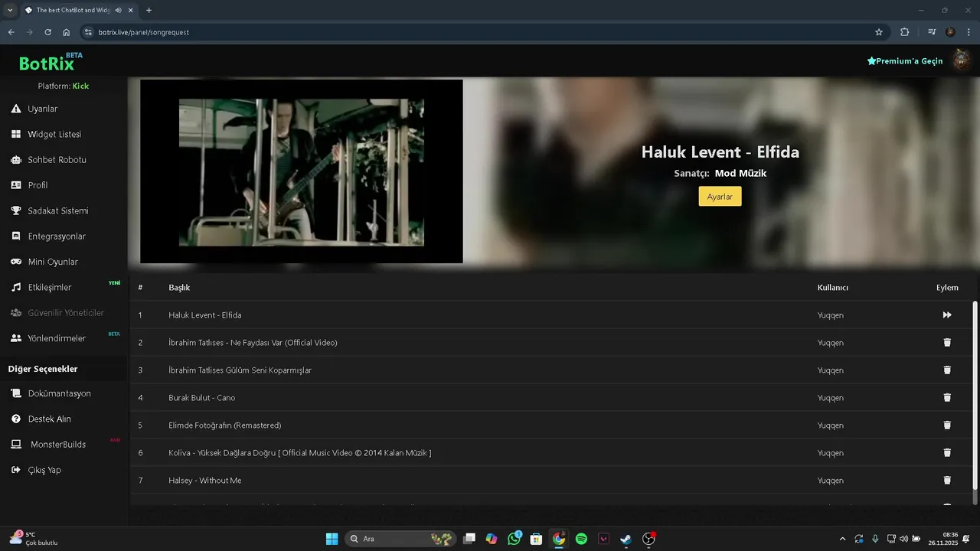Click the Başlık column header
Viewport: 980px width, 551px height.
pos(179,288)
